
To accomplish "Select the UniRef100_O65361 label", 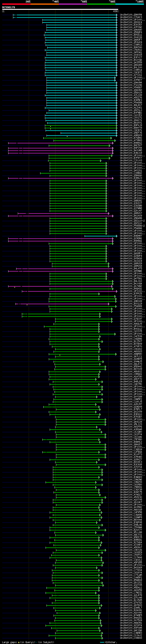I will click(x=131, y=52).
